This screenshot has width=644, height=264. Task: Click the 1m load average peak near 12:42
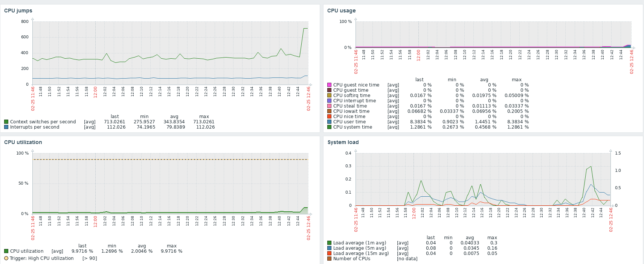(591, 166)
